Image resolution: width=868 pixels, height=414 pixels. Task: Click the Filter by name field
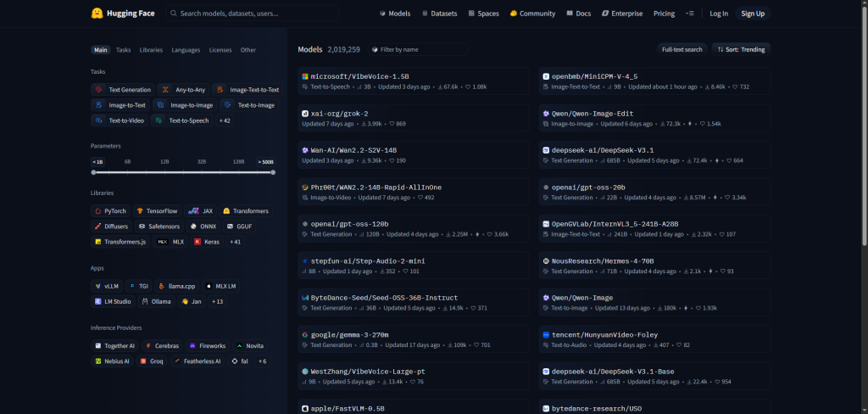(418, 49)
